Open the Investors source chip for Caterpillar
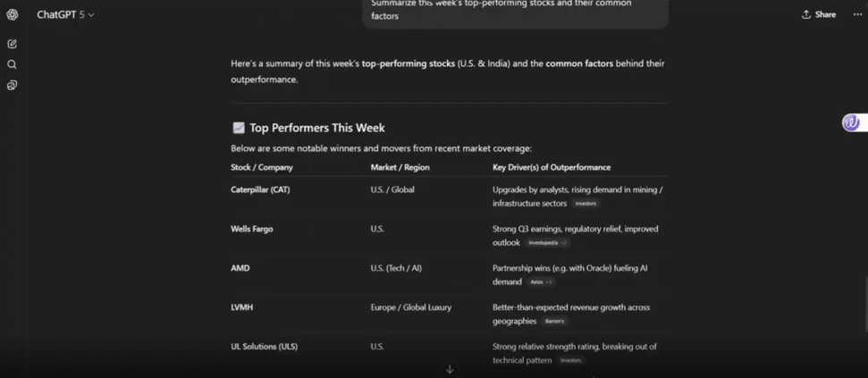Screen dimensions: 868x378 tap(586, 204)
